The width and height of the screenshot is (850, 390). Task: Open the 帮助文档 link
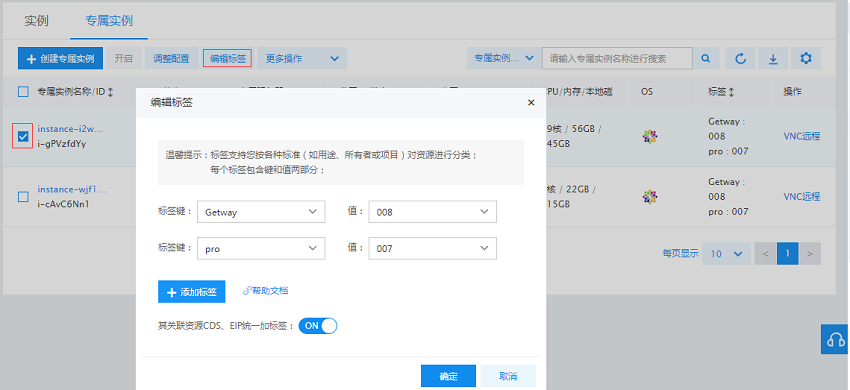click(265, 291)
